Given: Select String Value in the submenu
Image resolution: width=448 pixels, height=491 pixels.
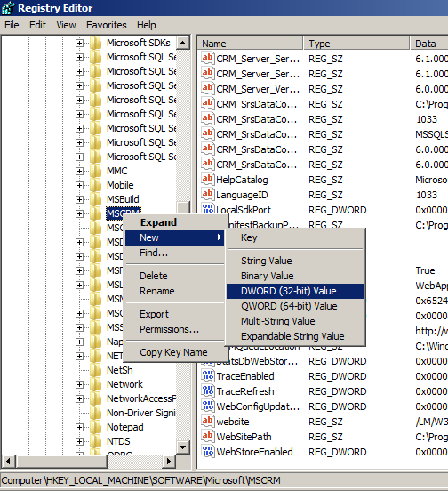Looking at the screenshot, I should coord(295,261).
